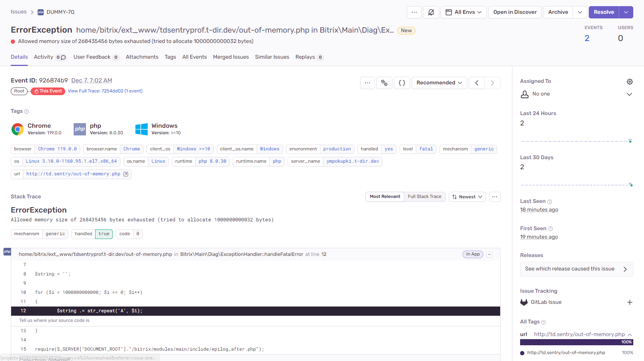Screen dimensions: 644x361
Task: Click the Windows OS icon
Action: tap(142, 129)
